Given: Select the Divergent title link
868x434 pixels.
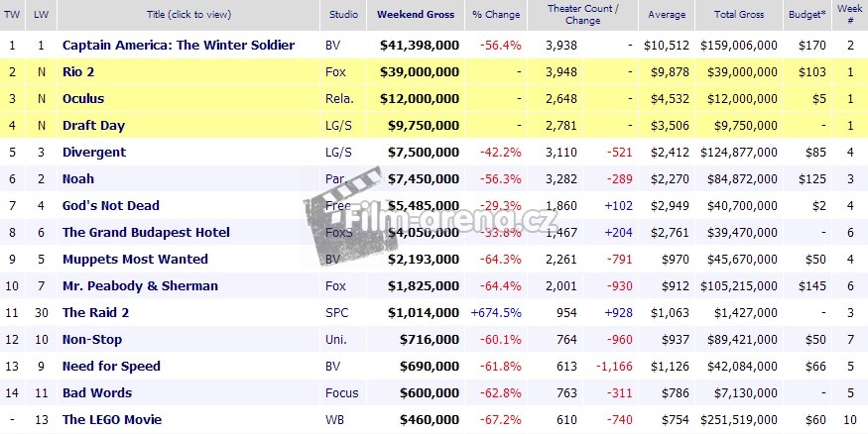Looking at the screenshot, I should tap(93, 153).
